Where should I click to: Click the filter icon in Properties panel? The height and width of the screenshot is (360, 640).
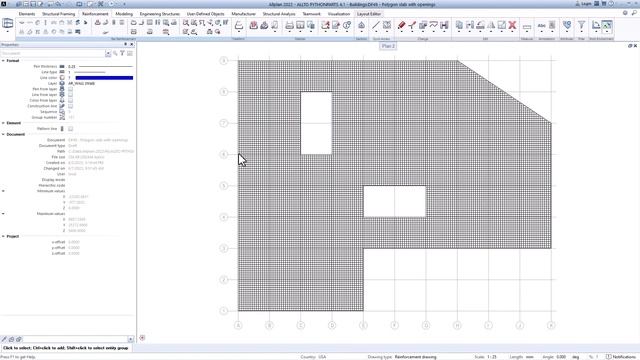(122, 53)
